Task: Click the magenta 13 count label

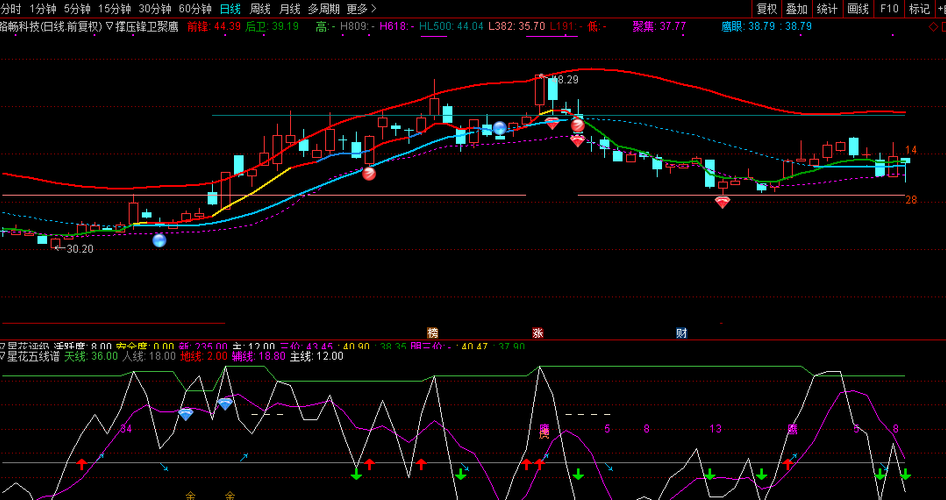Action: tap(716, 429)
